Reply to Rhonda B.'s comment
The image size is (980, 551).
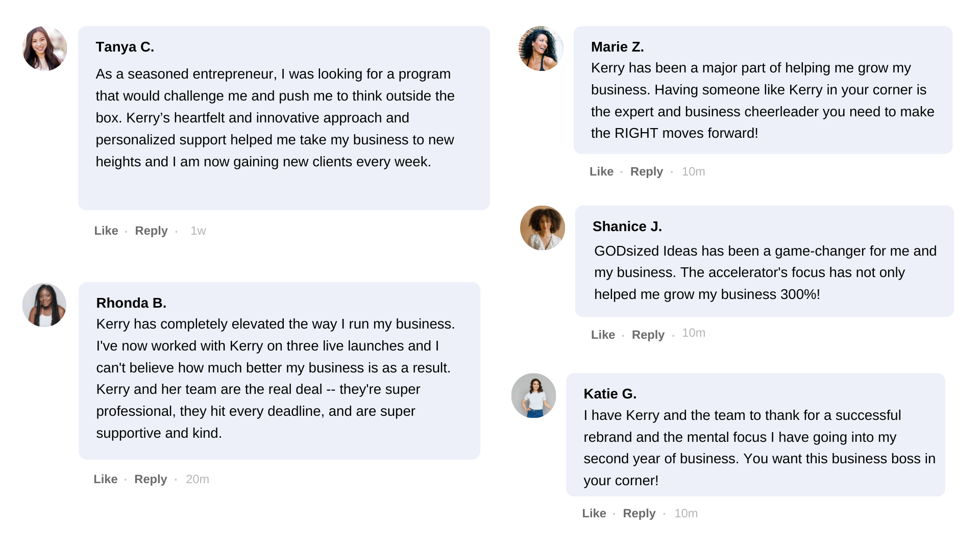151,479
